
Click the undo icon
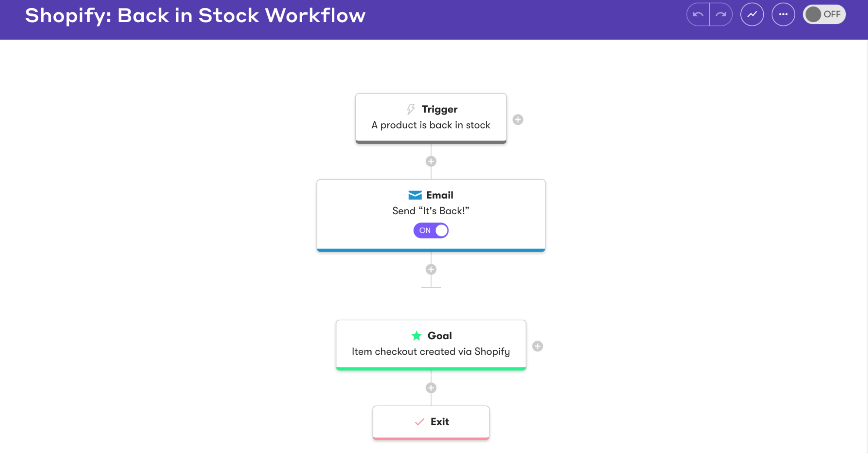(697, 14)
